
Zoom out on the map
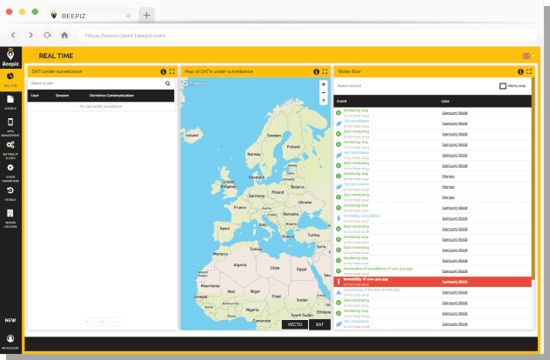tap(323, 93)
